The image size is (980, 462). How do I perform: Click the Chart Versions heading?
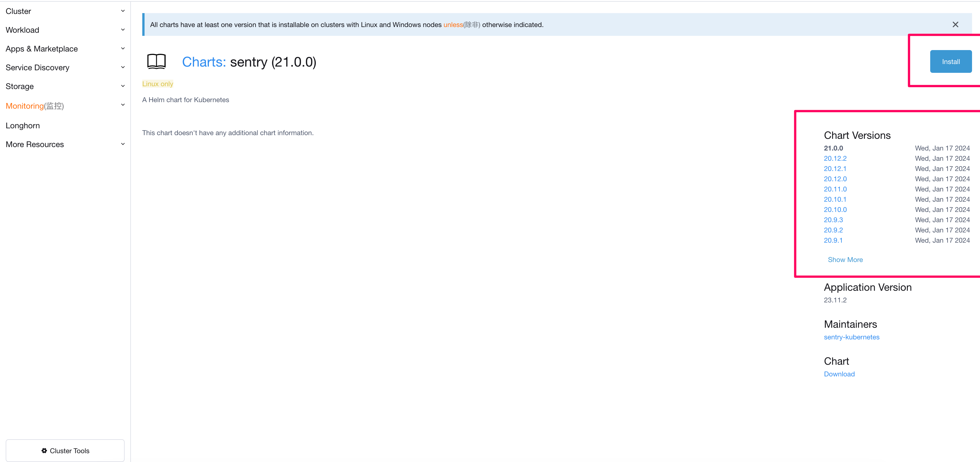[857, 135]
